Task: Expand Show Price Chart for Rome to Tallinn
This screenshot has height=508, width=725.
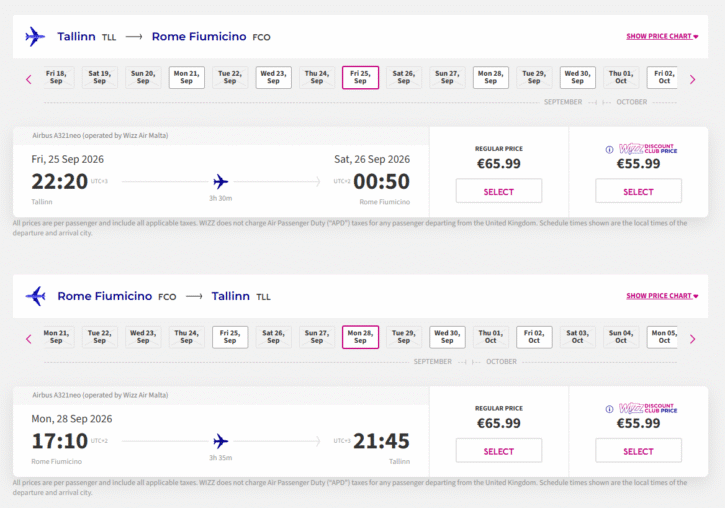Action: (x=661, y=296)
